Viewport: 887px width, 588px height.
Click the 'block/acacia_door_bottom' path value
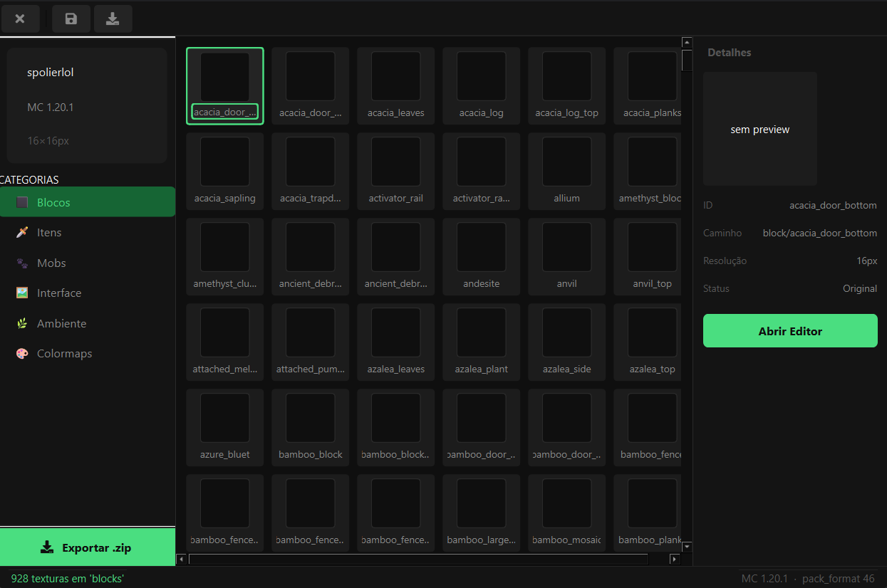[x=820, y=233]
